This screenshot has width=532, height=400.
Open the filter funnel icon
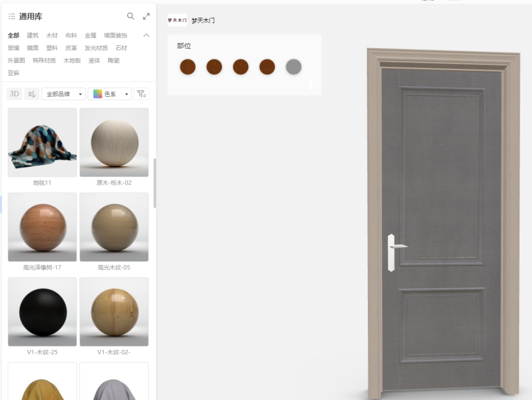point(141,94)
